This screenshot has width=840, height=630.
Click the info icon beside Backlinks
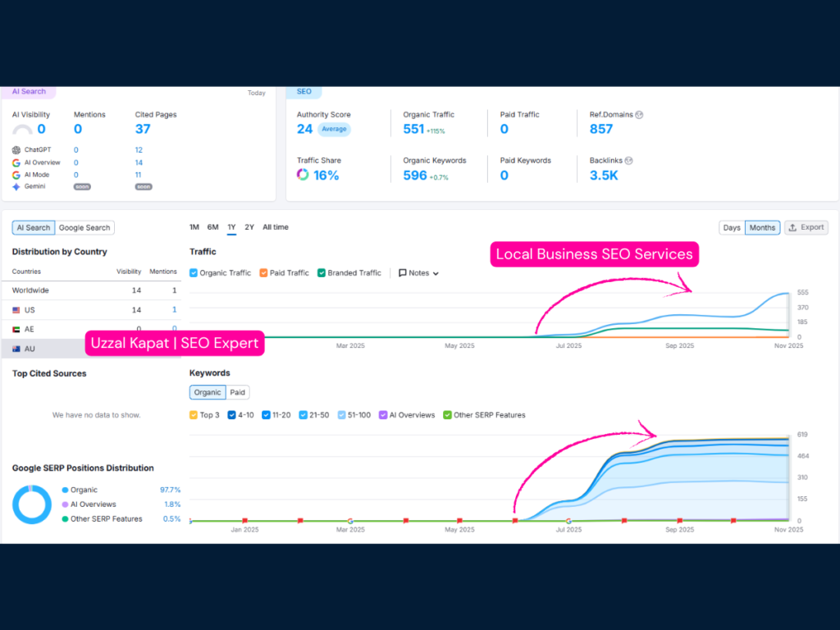tap(629, 161)
